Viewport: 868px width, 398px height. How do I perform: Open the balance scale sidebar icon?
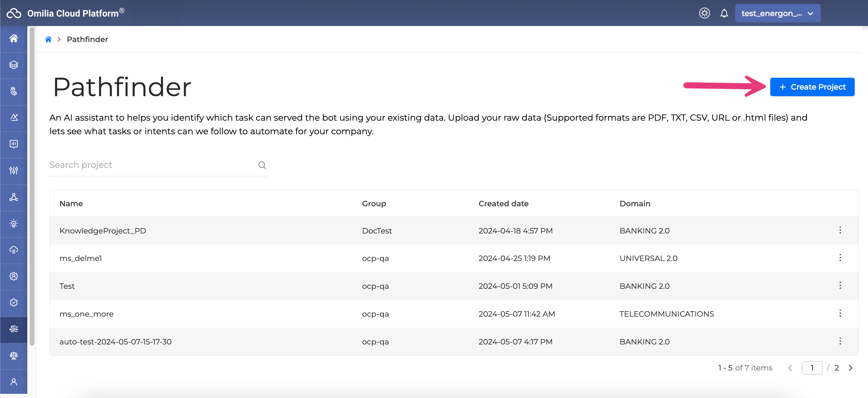click(x=14, y=356)
